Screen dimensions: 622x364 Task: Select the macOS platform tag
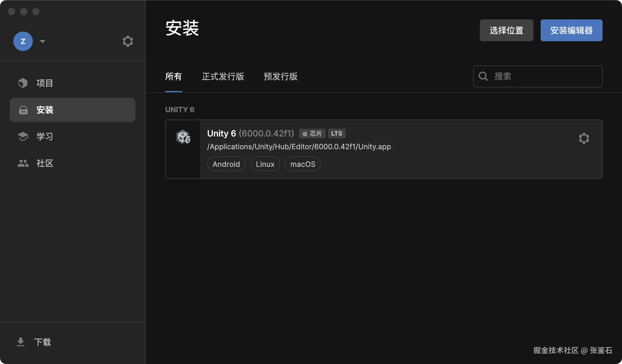(303, 164)
